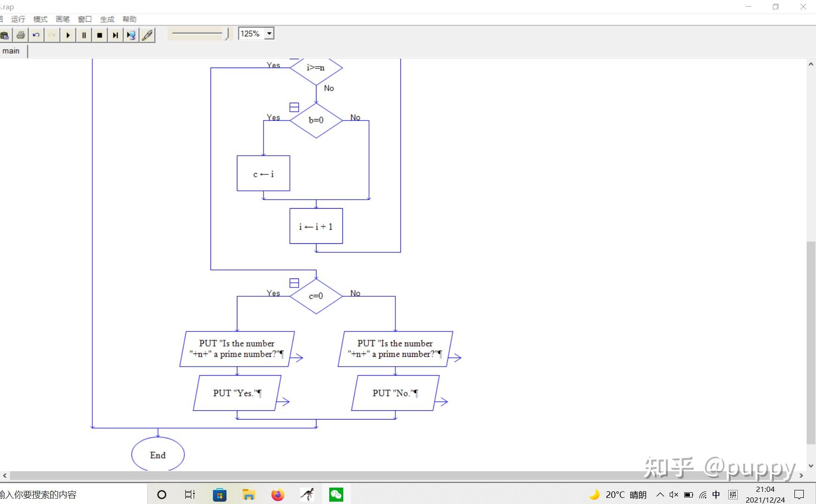Image resolution: width=816 pixels, height=504 pixels.
Task: Select the i←i+1 assignment box
Action: (316, 226)
